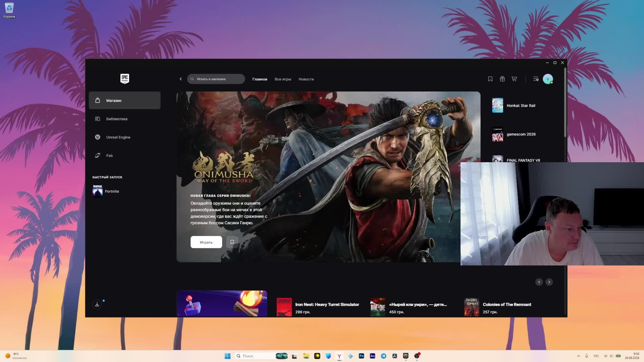
Task: Open Telegram from the taskbar
Action: [x=384, y=356]
